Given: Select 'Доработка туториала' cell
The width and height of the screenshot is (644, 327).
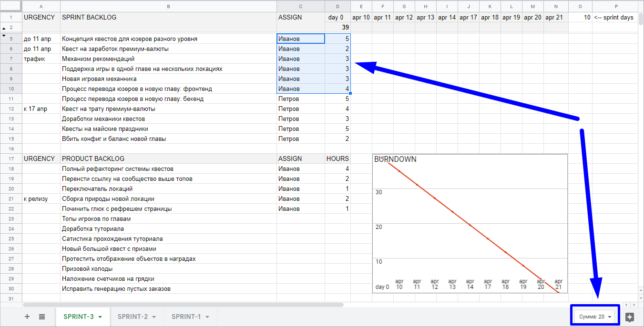Looking at the screenshot, I should coord(168,228).
